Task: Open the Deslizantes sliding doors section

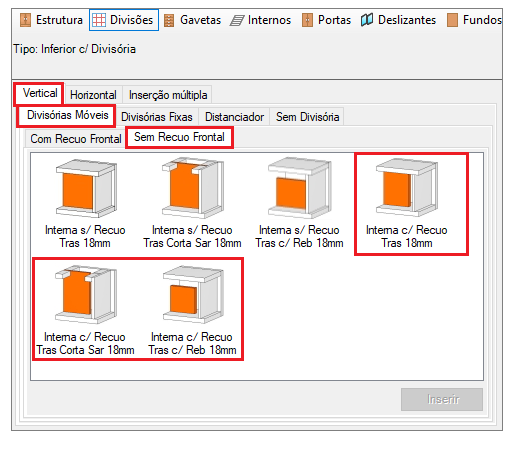Action: click(x=398, y=20)
